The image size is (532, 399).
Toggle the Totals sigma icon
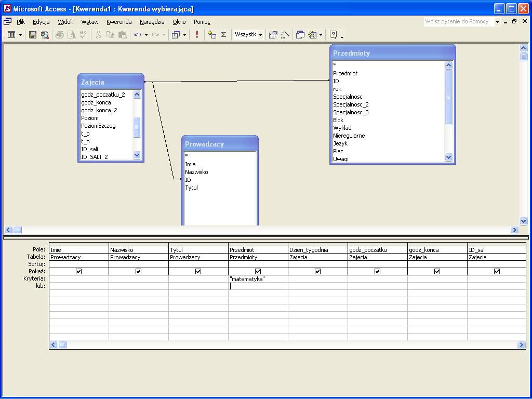[223, 35]
